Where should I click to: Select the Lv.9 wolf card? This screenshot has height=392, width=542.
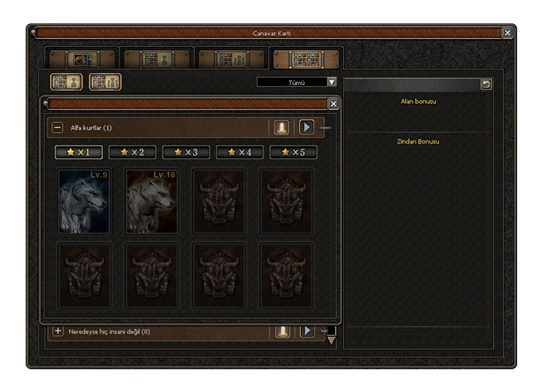point(84,202)
